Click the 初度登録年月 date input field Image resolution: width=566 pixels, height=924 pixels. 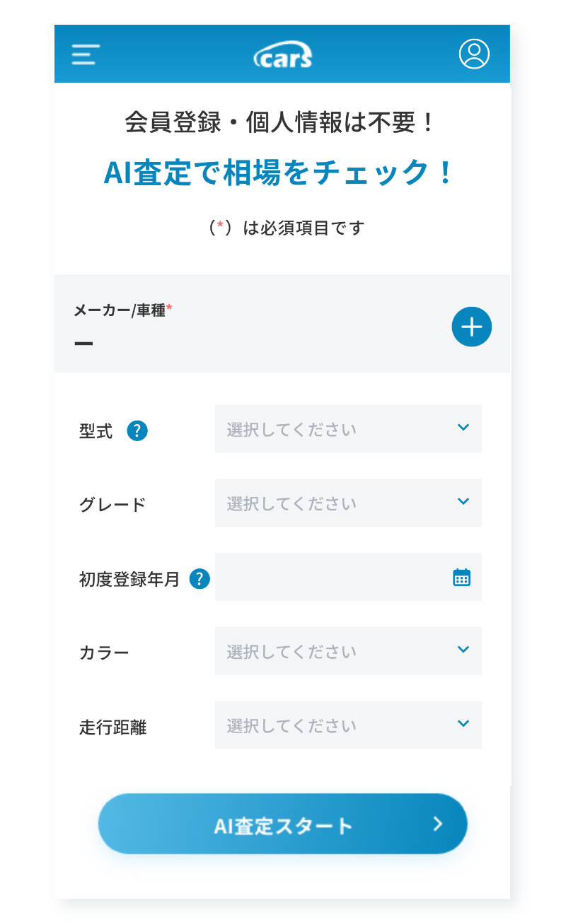click(333, 578)
